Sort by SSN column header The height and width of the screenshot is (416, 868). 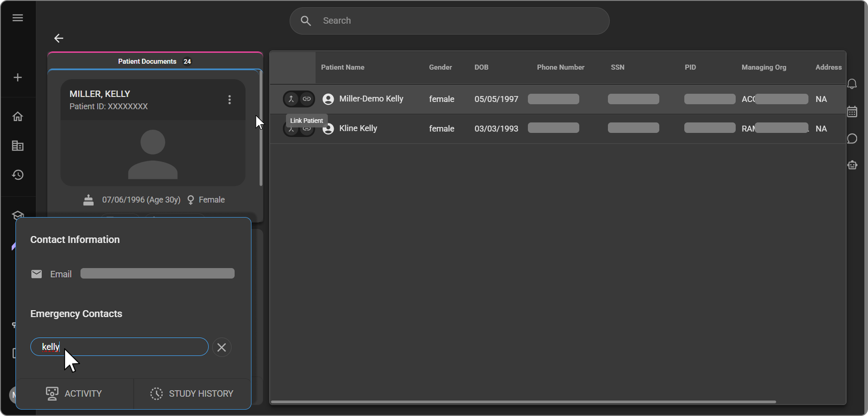click(617, 67)
